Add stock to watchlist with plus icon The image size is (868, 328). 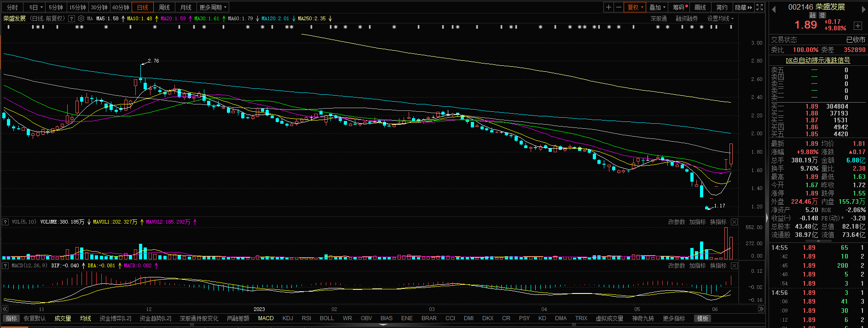click(858, 26)
